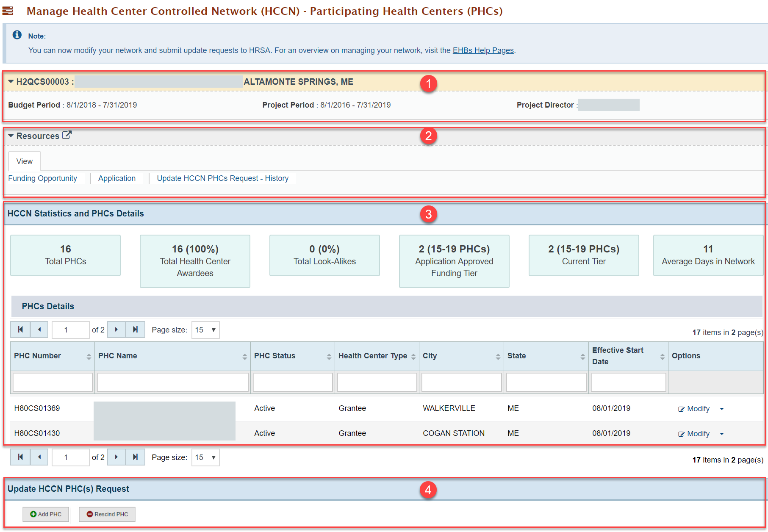The height and width of the screenshot is (532, 768).
Task: Jump to last page in bottom pager
Action: (135, 457)
